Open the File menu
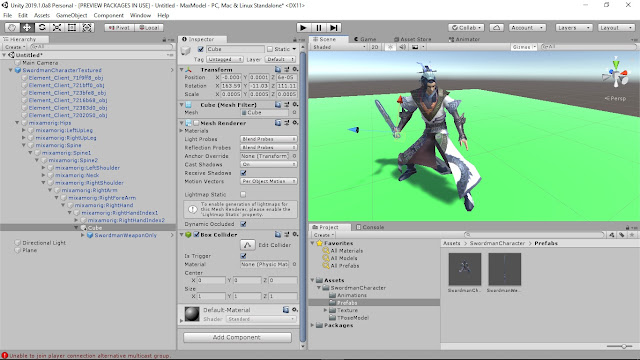The height and width of the screenshot is (360, 640). 7,15
